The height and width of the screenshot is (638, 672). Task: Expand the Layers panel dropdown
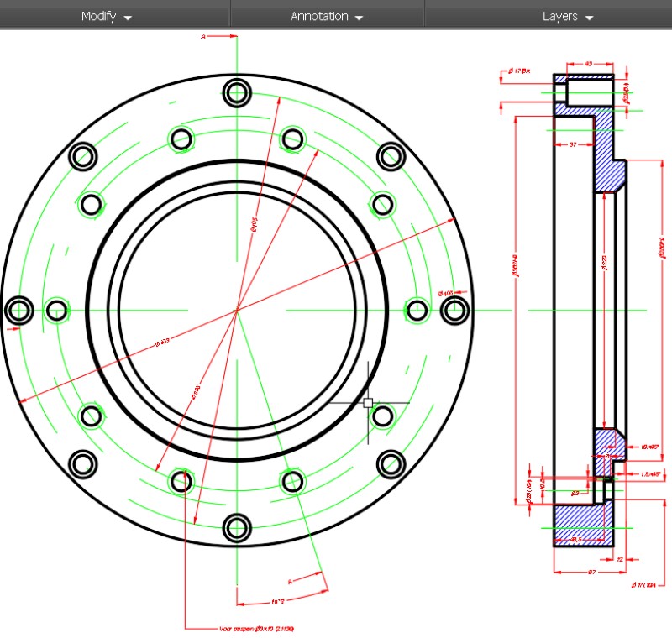(590, 18)
